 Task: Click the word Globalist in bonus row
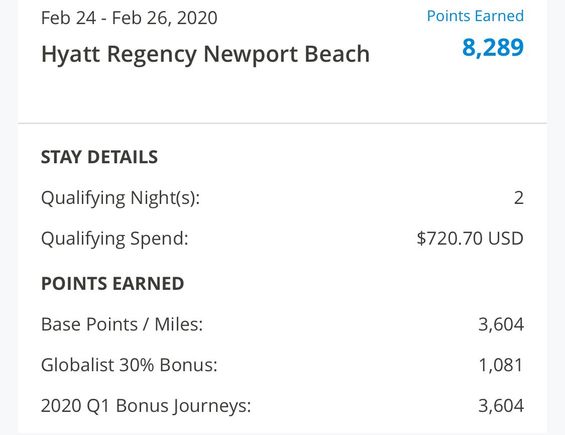click(78, 365)
